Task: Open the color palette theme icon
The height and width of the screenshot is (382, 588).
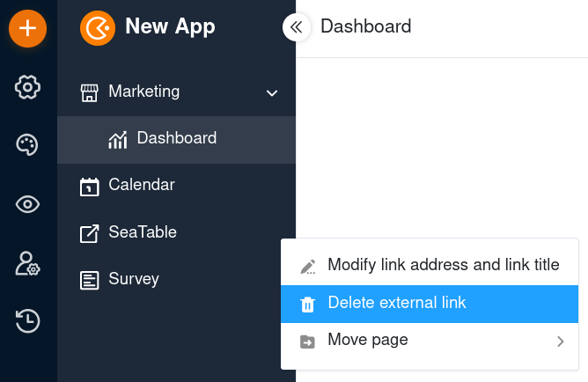Action: (27, 144)
